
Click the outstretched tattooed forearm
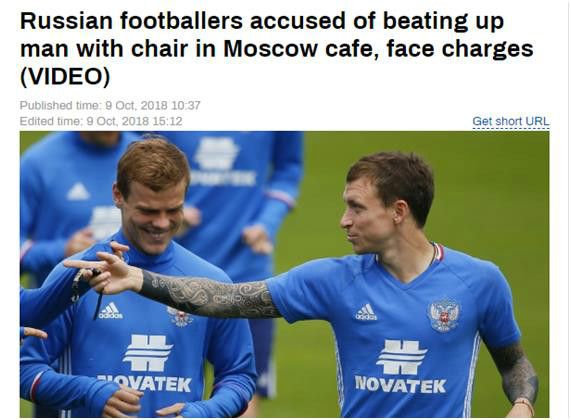(209, 294)
